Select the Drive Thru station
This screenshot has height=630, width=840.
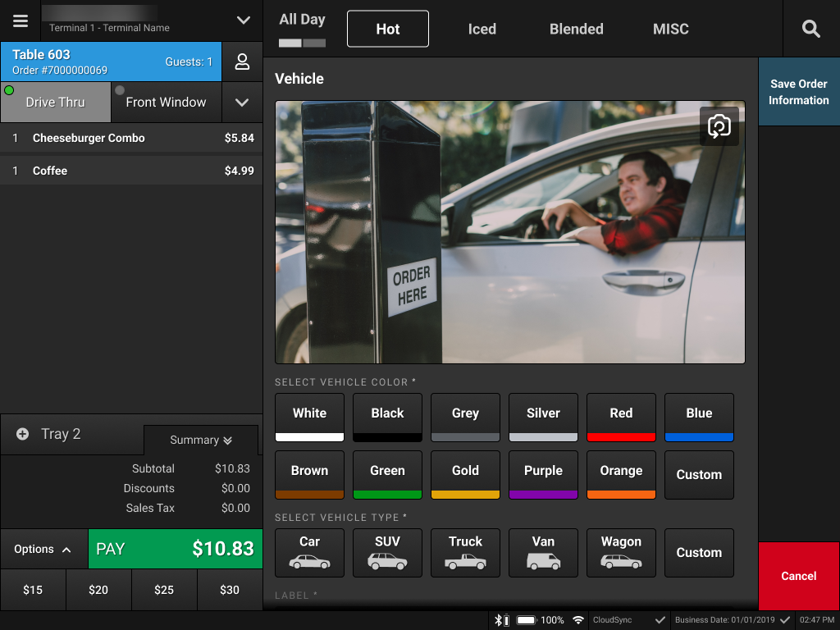[55, 102]
